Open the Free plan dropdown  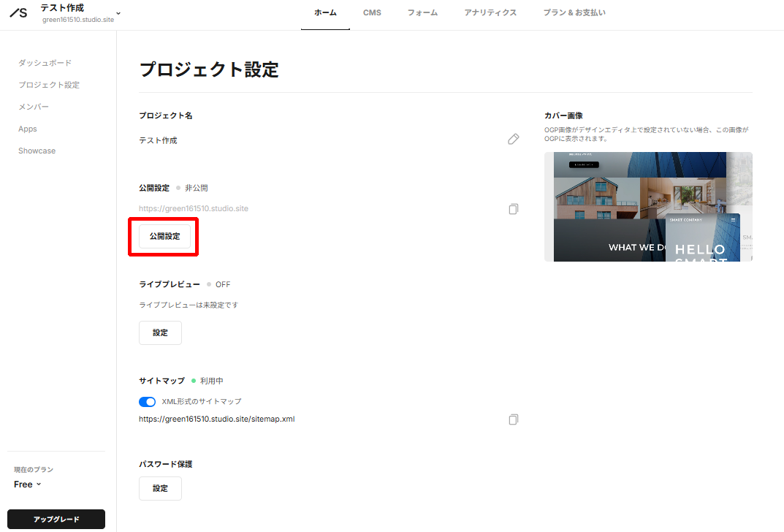[26, 484]
